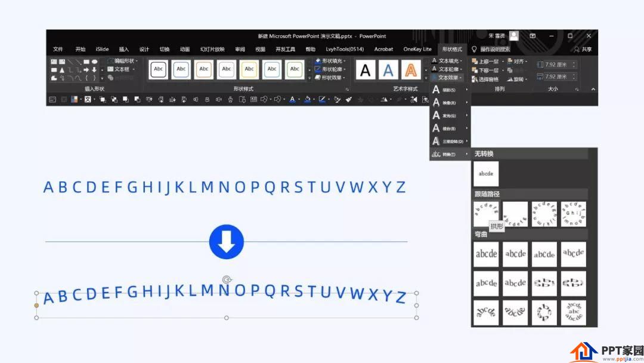
Task: Open 形状填充 shape fill dropdown
Action: [x=330, y=61]
